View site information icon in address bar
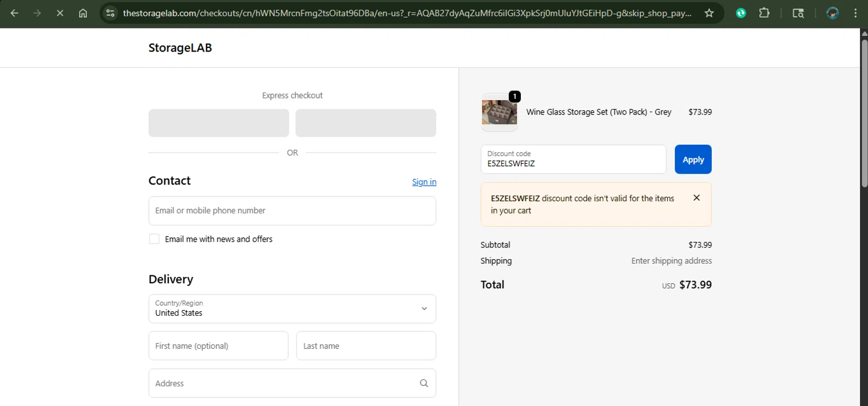The height and width of the screenshot is (406, 868). 111,13
